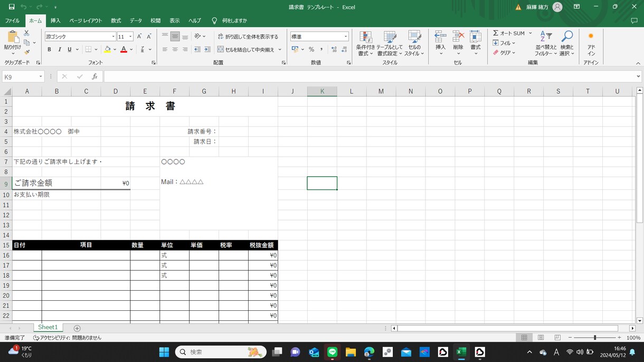644x362 pixels.
Task: Open the File (ファイル) tab
Action: pos(12,21)
